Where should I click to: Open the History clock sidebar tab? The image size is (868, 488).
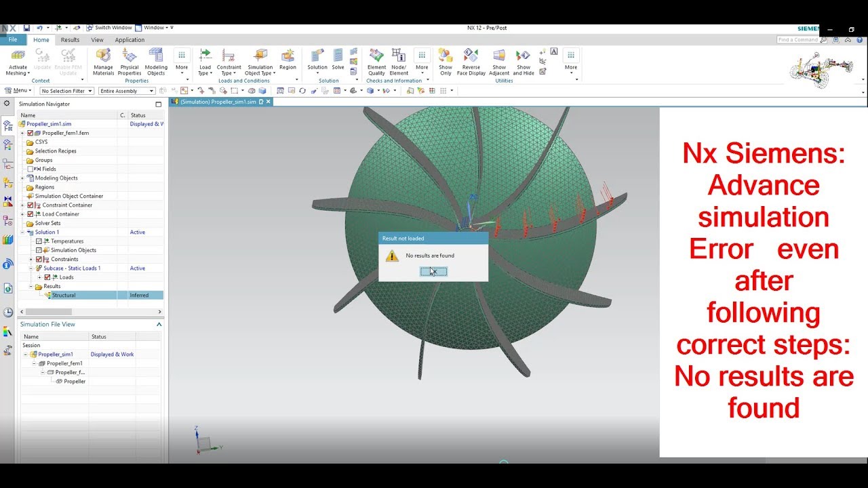pos(7,312)
